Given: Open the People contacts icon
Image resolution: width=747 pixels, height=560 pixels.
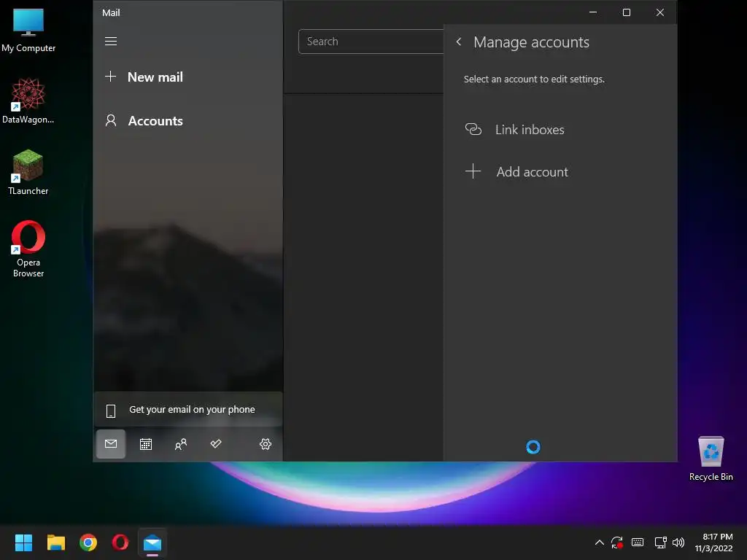Looking at the screenshot, I should pos(181,444).
